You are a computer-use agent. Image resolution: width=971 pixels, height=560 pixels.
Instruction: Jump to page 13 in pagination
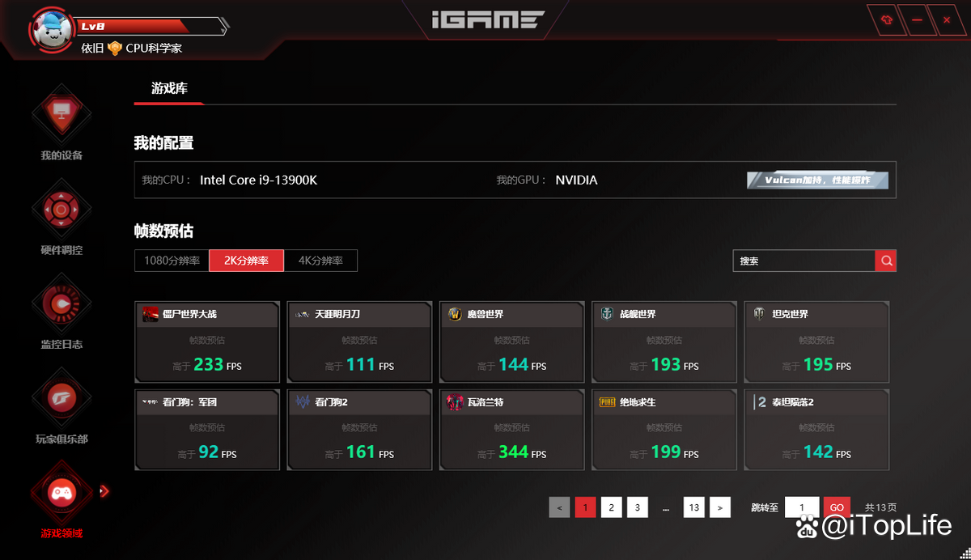[693, 507]
